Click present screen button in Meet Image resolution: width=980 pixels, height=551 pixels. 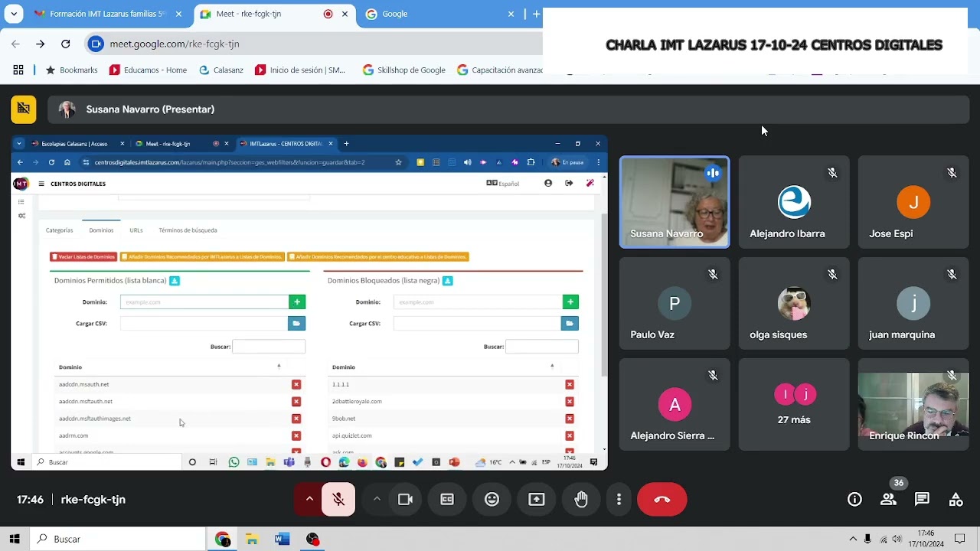point(537,500)
